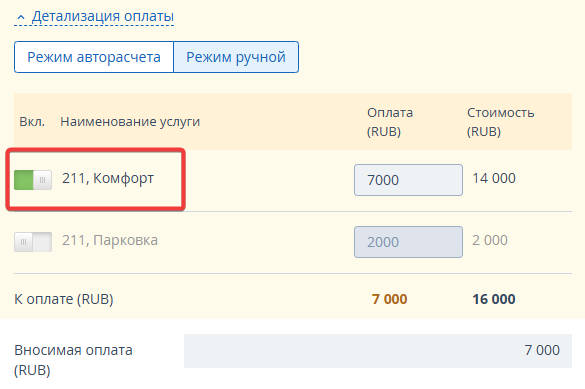Switch to Режим авторасчета tab

tap(94, 57)
